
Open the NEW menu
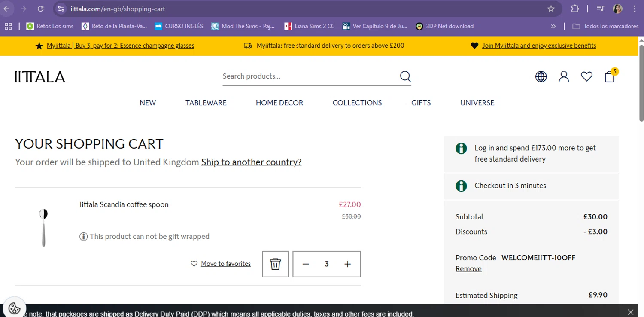coord(148,103)
